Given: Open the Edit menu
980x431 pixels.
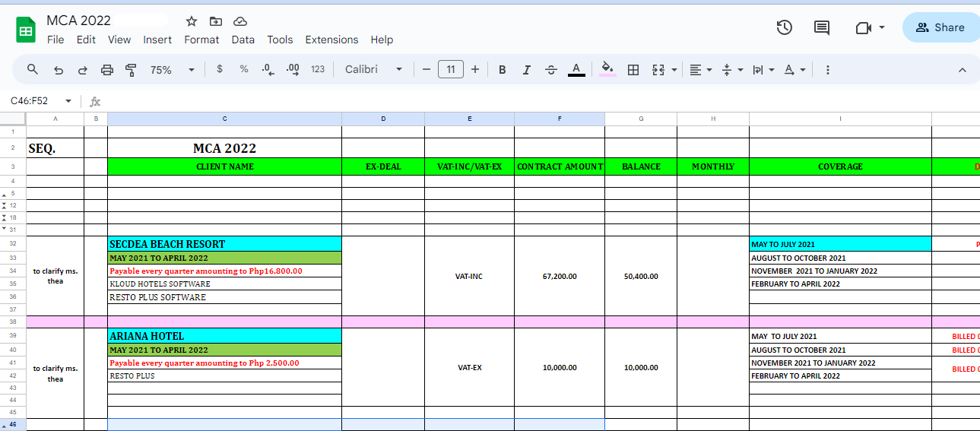Looking at the screenshot, I should coord(86,40).
